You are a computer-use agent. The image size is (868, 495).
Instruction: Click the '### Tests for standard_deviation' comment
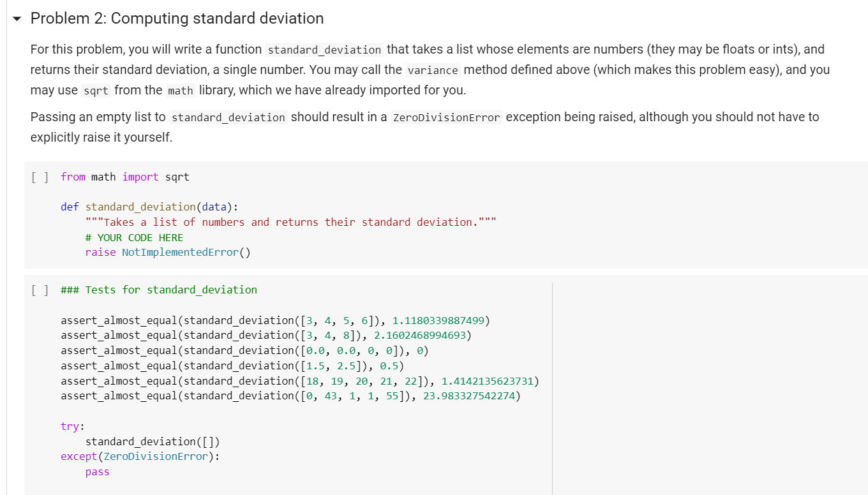pyautogui.click(x=158, y=289)
